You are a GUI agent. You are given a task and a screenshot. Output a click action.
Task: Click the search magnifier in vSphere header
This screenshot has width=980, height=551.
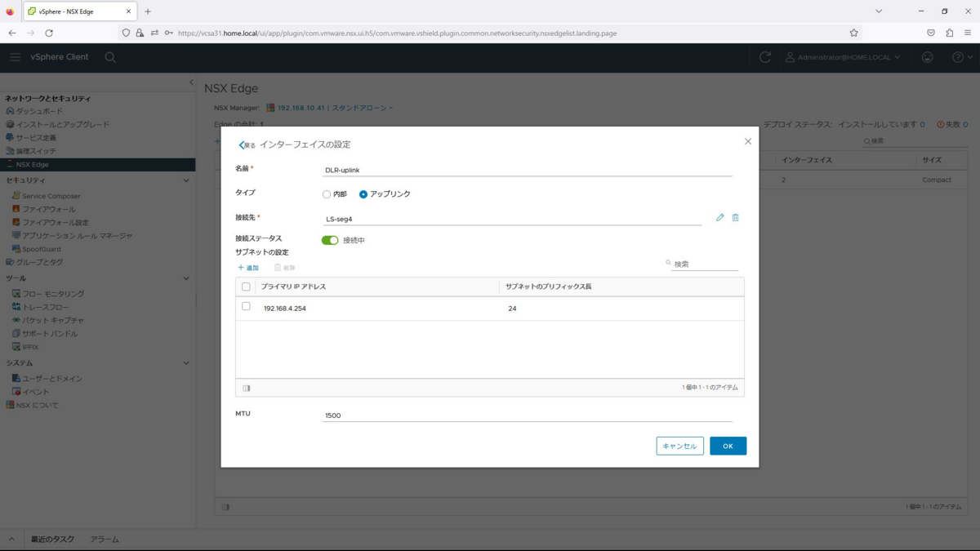(110, 57)
